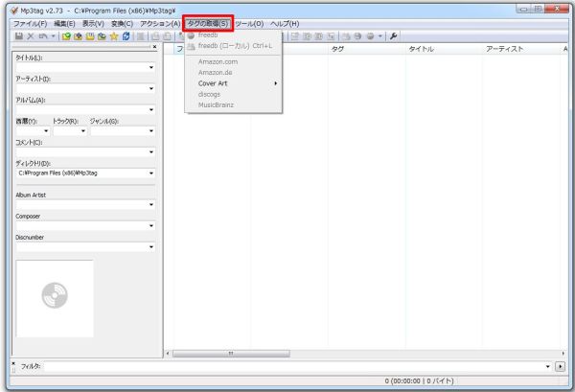Open the アクション(A) menu

(160, 24)
